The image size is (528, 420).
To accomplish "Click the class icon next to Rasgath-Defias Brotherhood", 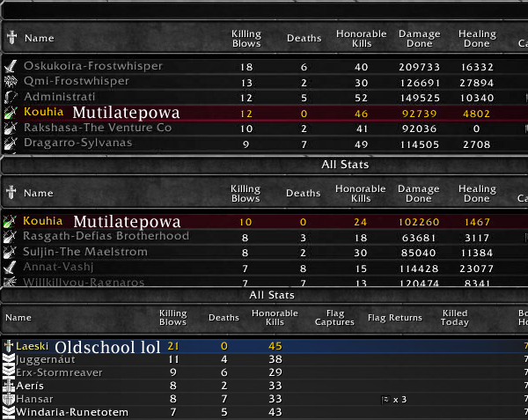I will [11, 236].
